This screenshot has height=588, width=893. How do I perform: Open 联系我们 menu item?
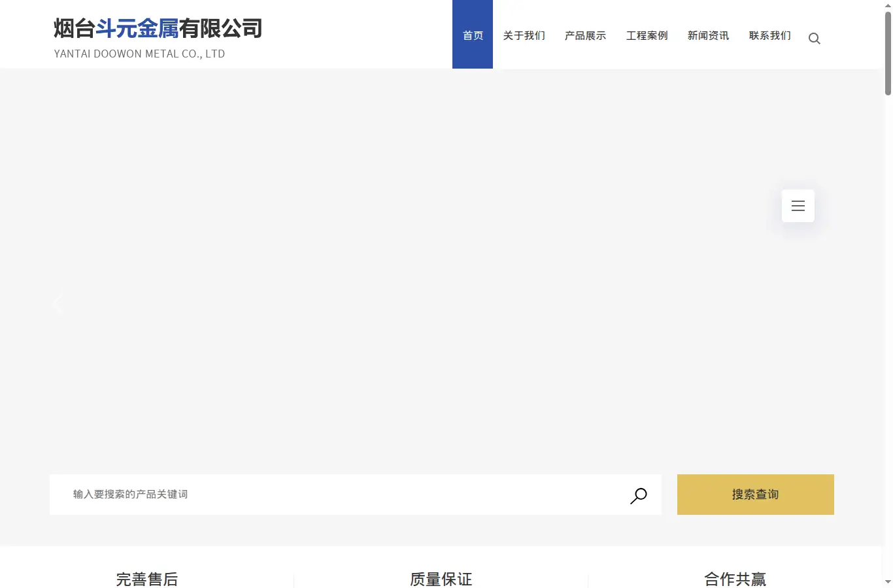[x=770, y=35]
